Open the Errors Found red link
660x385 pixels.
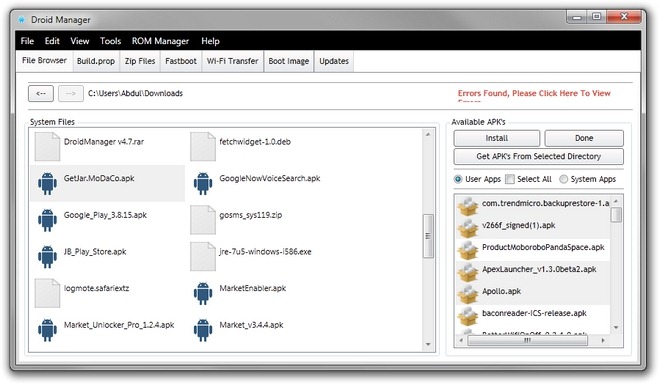point(534,93)
